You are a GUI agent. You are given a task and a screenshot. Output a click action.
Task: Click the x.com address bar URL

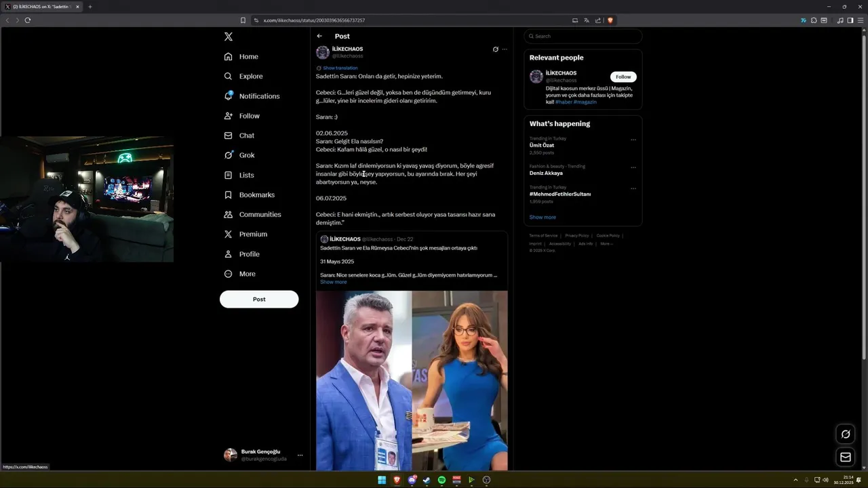(x=314, y=20)
